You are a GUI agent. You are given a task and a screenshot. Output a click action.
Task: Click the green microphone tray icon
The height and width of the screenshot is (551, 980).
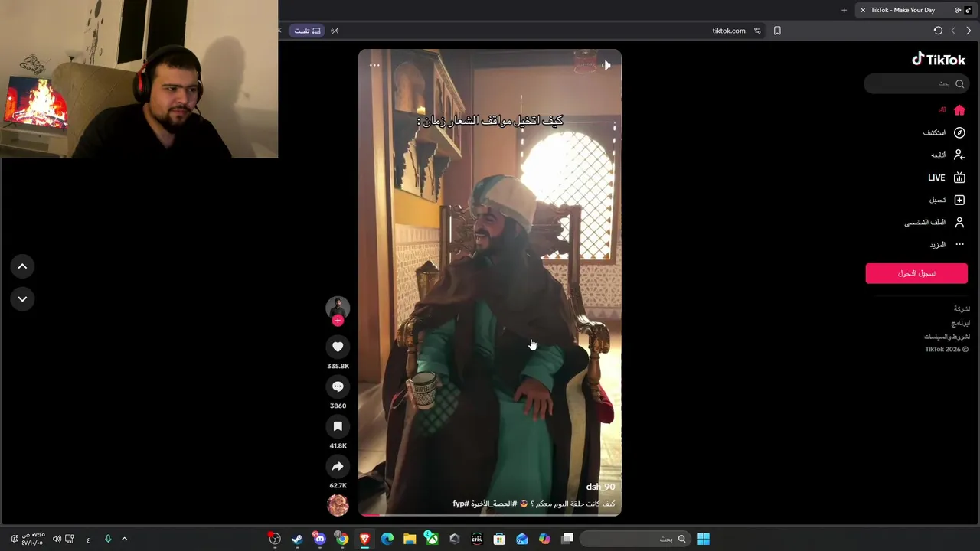pyautogui.click(x=108, y=539)
